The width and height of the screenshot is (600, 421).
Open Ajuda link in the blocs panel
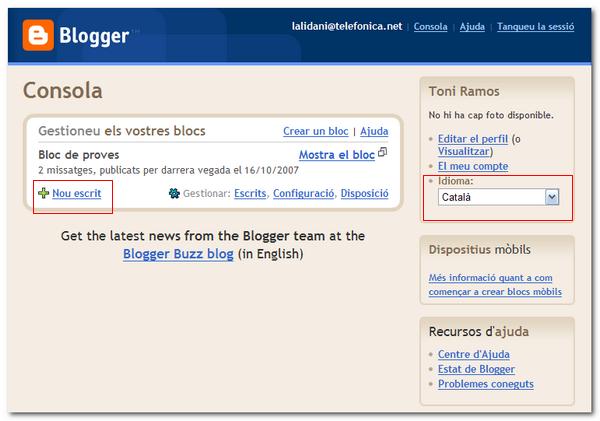point(374,131)
